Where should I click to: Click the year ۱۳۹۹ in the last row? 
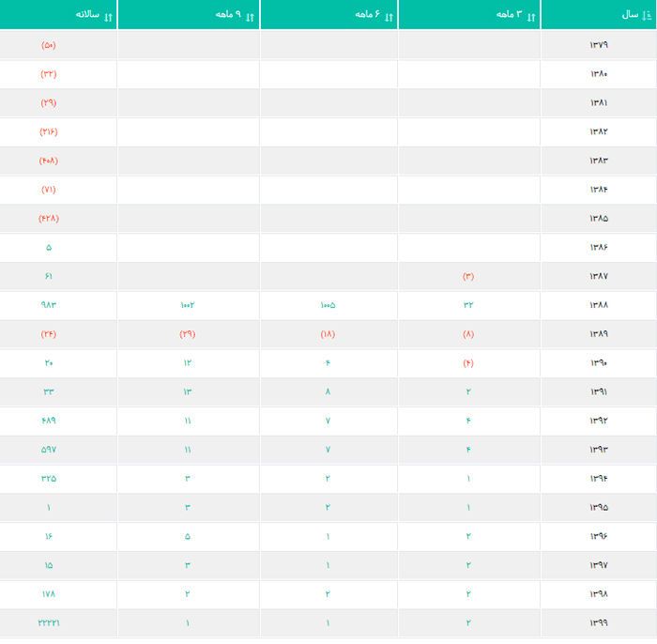pyautogui.click(x=599, y=623)
